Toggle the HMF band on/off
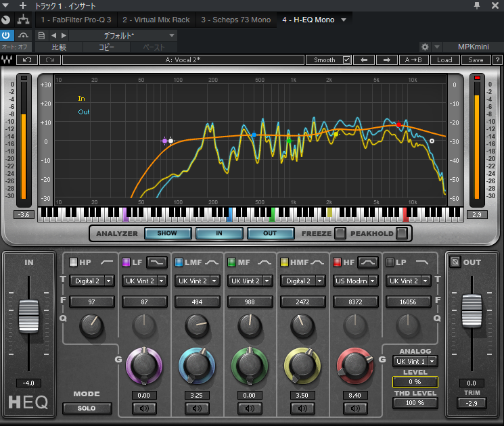 [284, 262]
